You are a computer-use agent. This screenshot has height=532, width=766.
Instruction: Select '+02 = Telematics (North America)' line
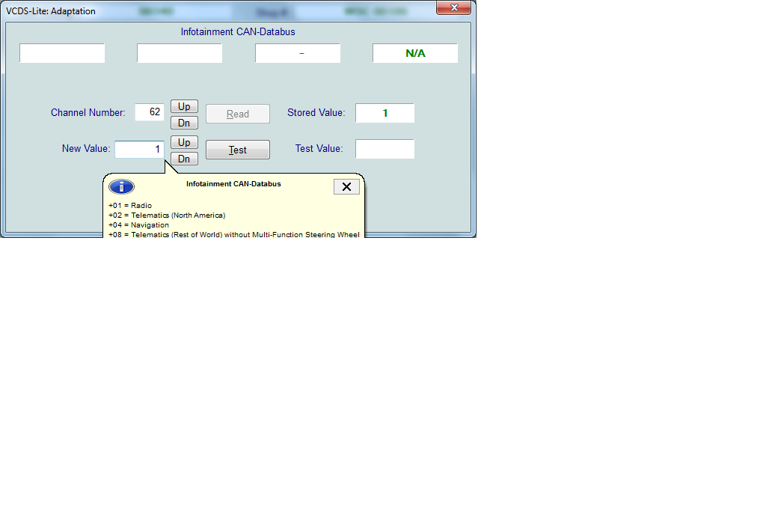tap(167, 215)
